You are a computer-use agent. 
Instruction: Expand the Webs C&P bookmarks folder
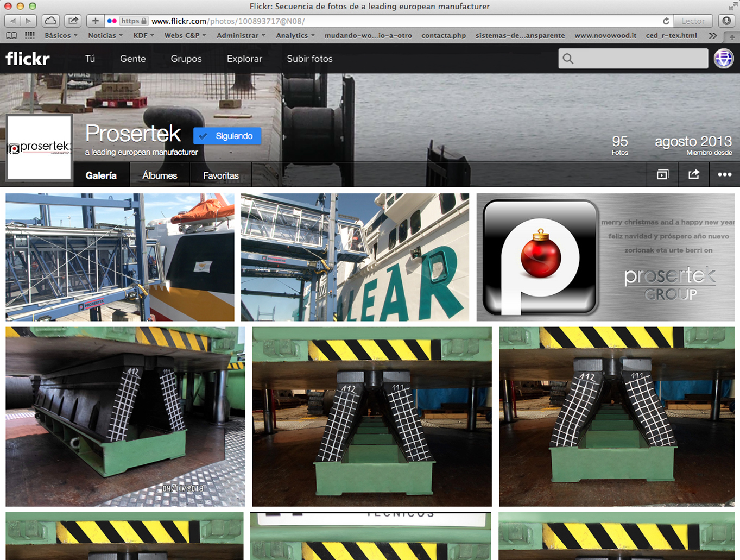pyautogui.click(x=185, y=35)
